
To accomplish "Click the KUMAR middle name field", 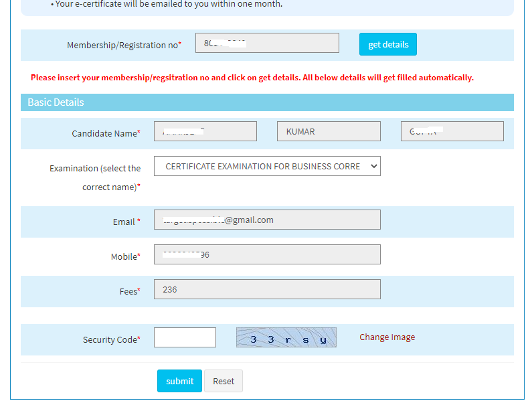I will point(329,131).
